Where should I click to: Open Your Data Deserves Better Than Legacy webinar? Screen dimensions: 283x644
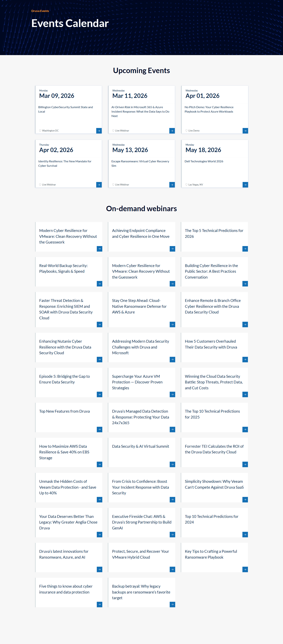68,522
